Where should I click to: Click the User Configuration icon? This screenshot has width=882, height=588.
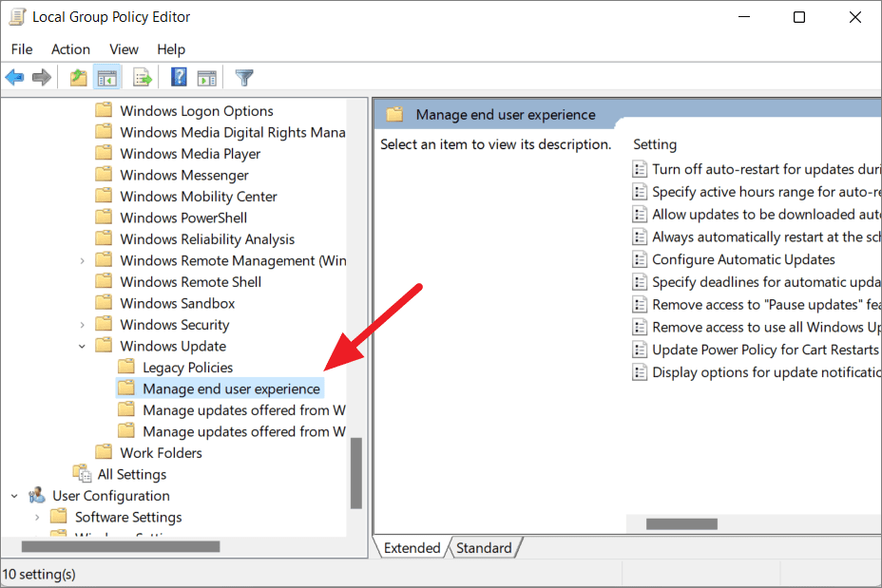tap(37, 495)
